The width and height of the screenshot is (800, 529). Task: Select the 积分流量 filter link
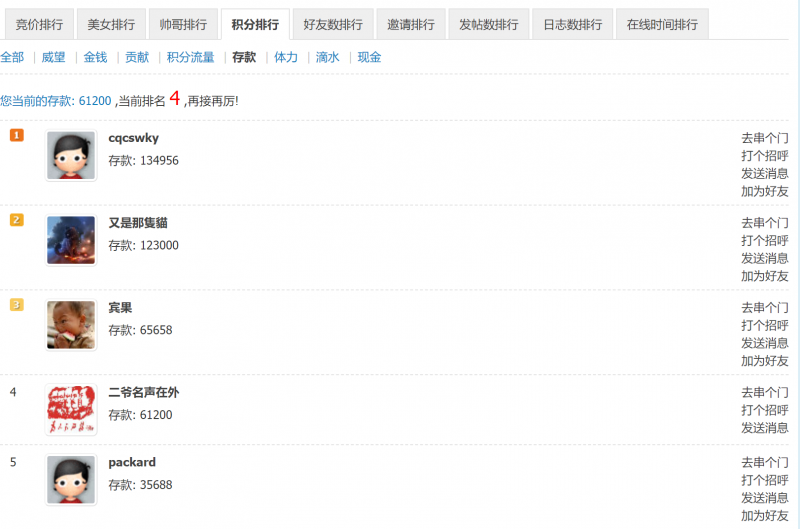(190, 57)
